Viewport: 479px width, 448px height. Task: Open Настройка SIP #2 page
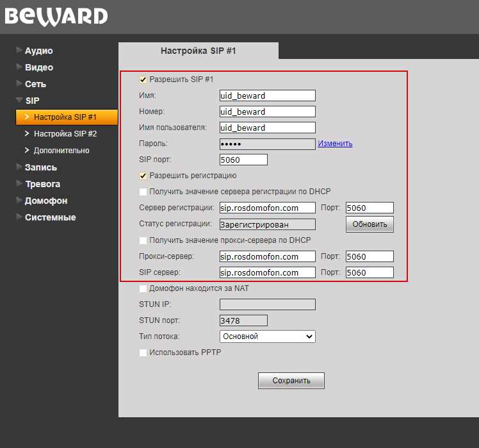65,134
